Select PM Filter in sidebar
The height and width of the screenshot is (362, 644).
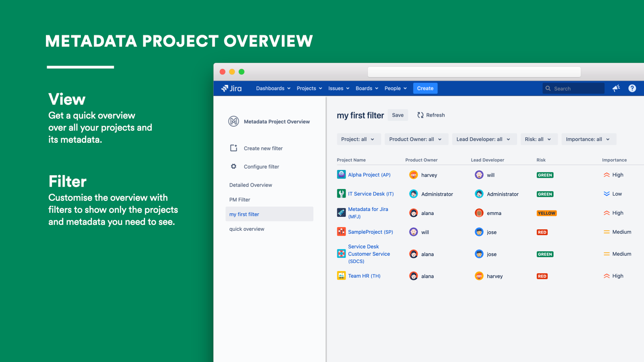point(240,200)
